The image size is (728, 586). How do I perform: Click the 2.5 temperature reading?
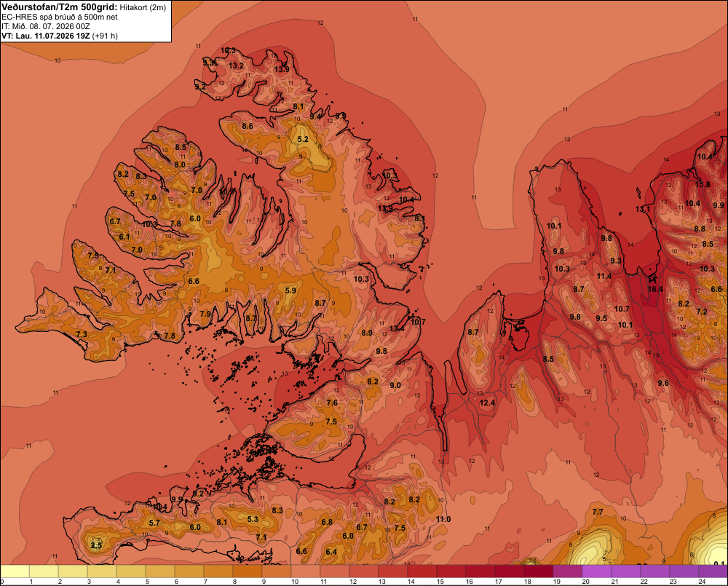coord(96,545)
